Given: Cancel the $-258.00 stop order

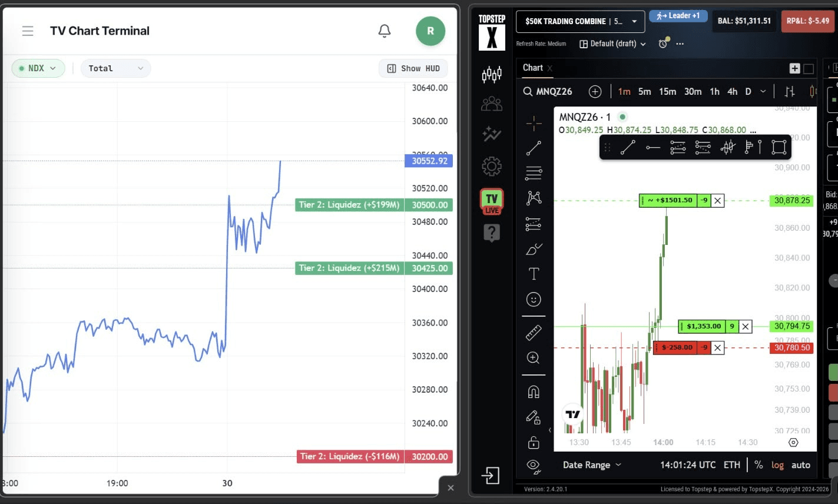Looking at the screenshot, I should (718, 348).
